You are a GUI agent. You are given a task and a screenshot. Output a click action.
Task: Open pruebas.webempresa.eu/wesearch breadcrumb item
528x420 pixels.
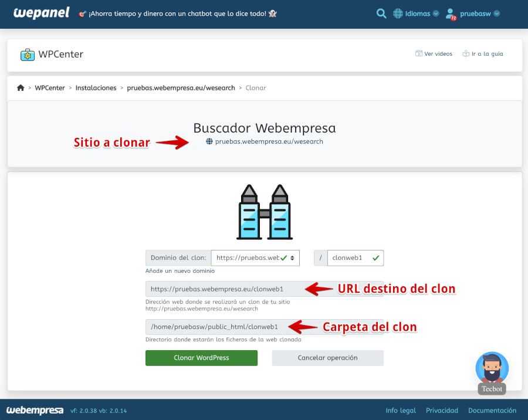pos(181,87)
